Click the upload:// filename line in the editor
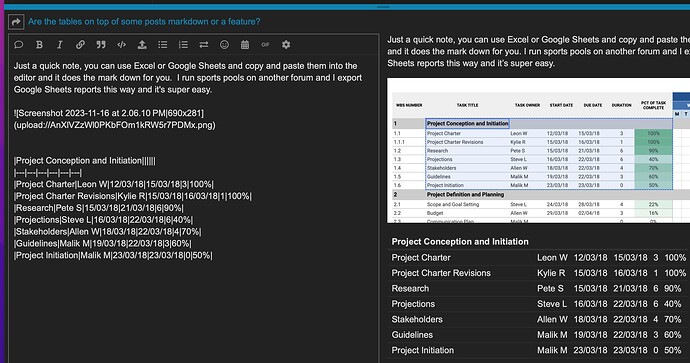 point(114,125)
